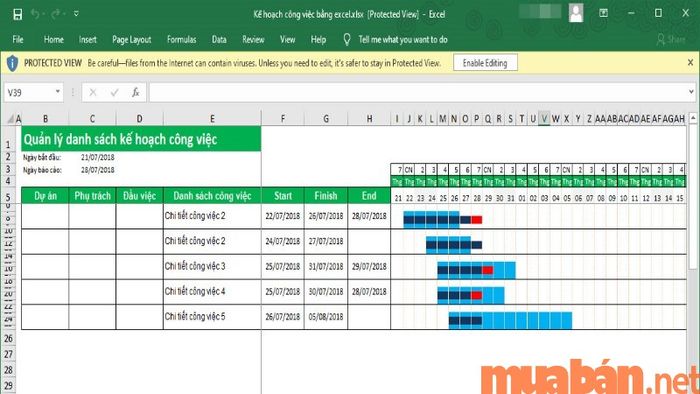Click the start date cell 21/07/2018
Viewport: 700px width, 394px height.
[97, 158]
